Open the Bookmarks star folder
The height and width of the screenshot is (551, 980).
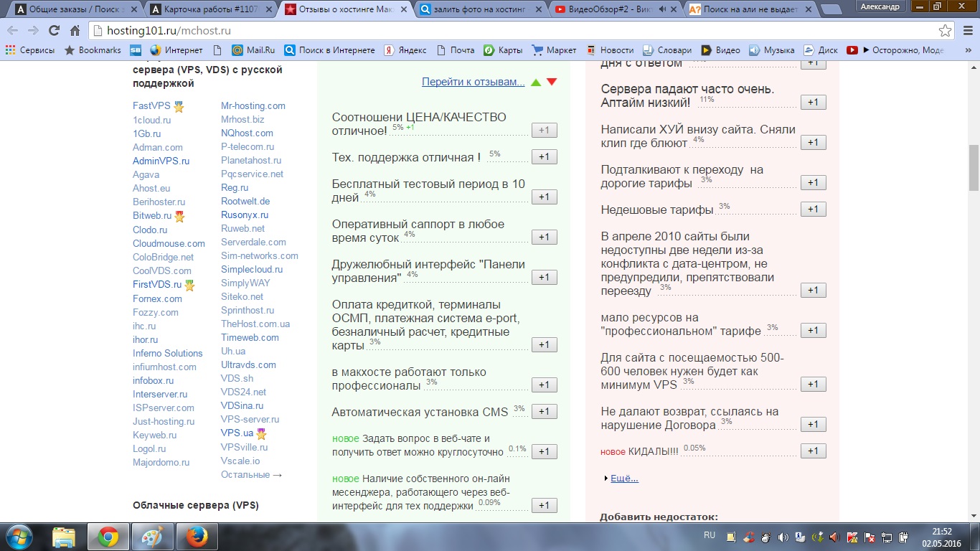pos(93,50)
